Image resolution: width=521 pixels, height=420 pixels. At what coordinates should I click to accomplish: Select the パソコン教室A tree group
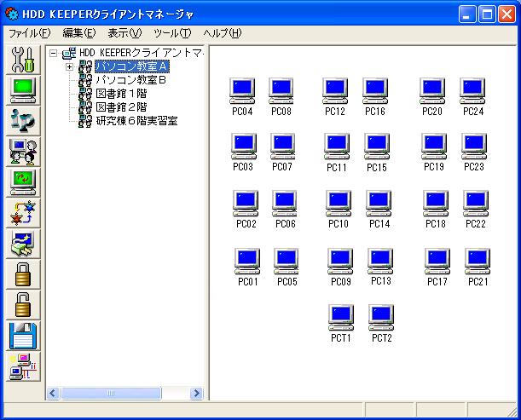point(132,66)
